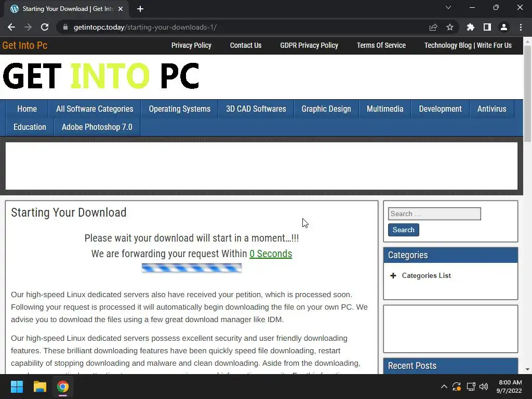The image size is (532, 399).
Task: Click the address bar URL
Action: pos(145,27)
